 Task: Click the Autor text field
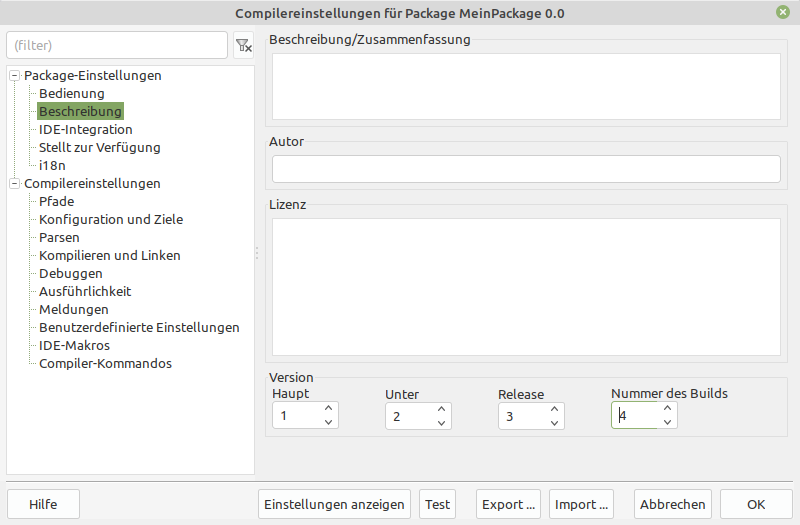tap(526, 170)
